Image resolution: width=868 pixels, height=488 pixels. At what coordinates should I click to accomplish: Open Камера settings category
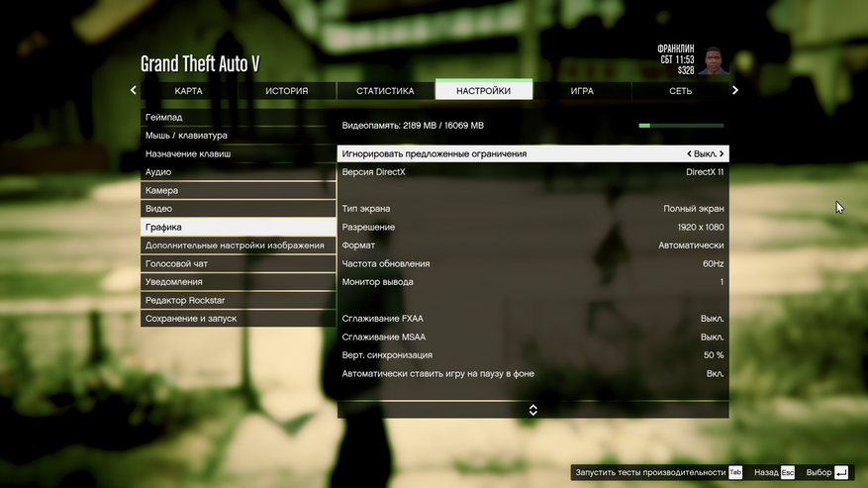coord(239,190)
